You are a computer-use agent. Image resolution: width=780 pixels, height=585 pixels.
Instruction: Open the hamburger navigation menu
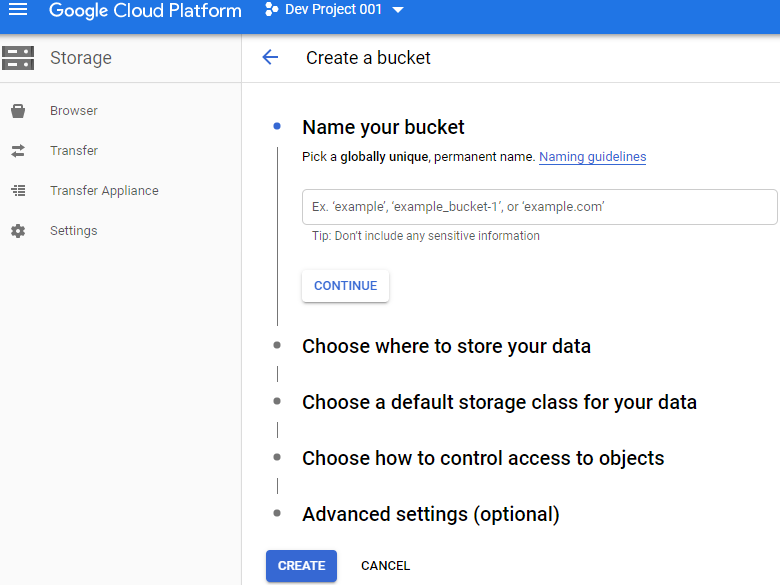(x=18, y=10)
